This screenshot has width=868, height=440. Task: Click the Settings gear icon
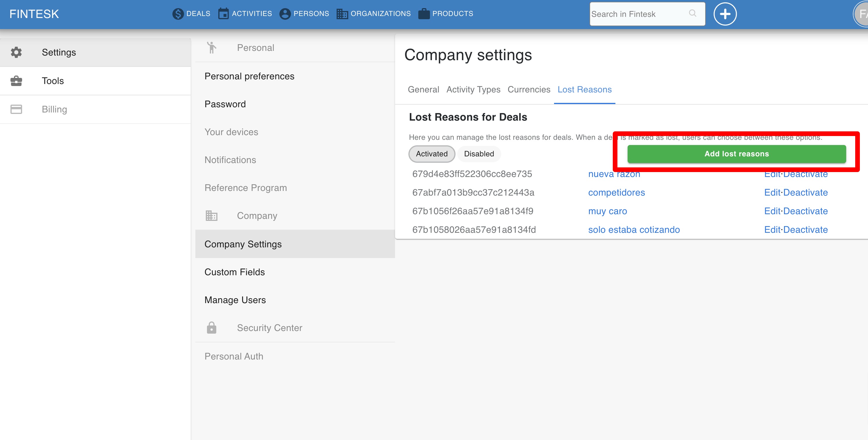click(x=16, y=52)
